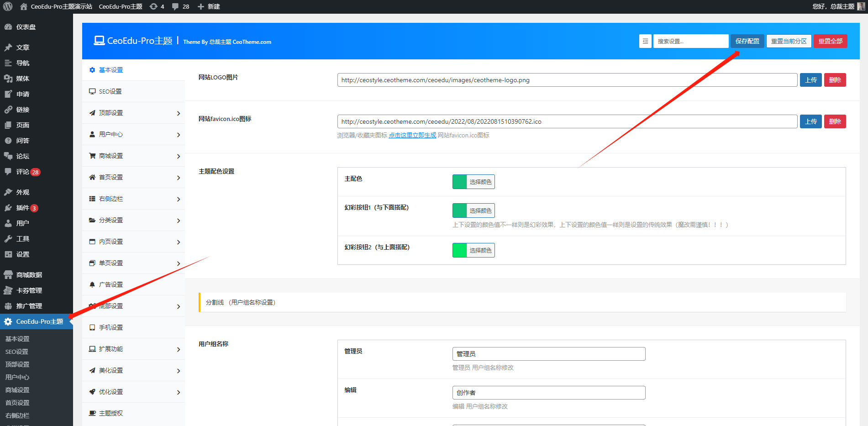Screen dimensions: 868x426
Task: Click the 外观 paintbrush icon in sidebar
Action: (8, 192)
